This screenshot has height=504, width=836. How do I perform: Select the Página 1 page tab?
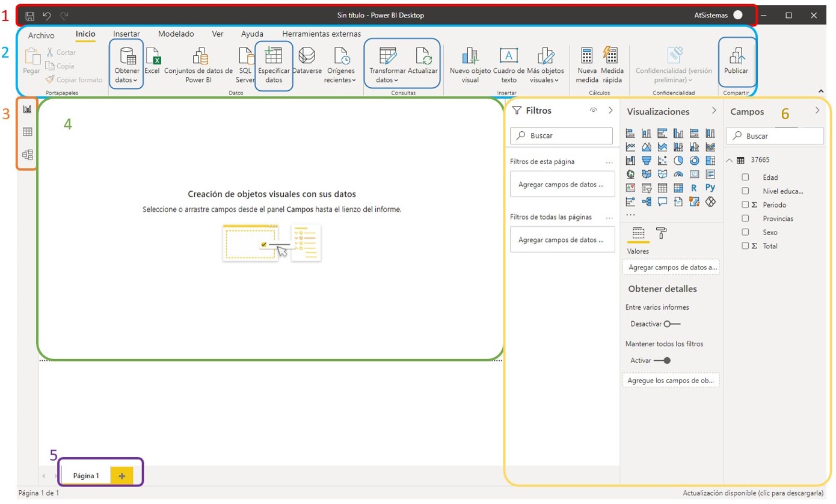coord(86,476)
